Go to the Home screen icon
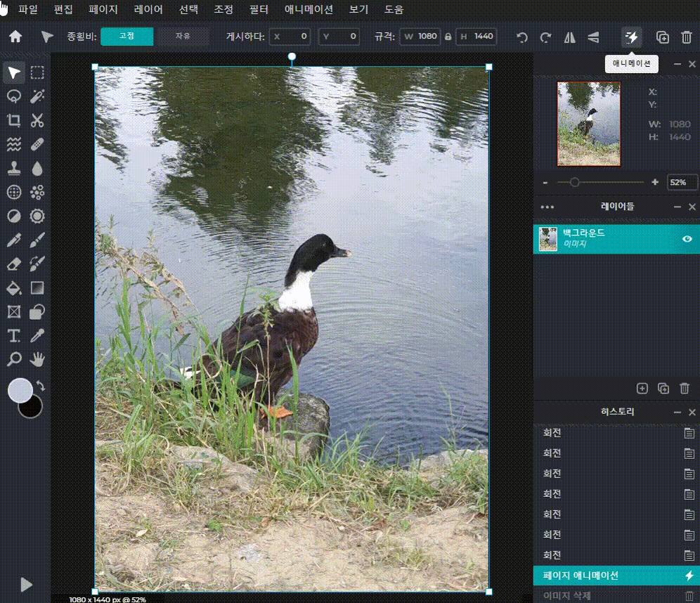Screen dimensions: 700x603 tap(15, 37)
